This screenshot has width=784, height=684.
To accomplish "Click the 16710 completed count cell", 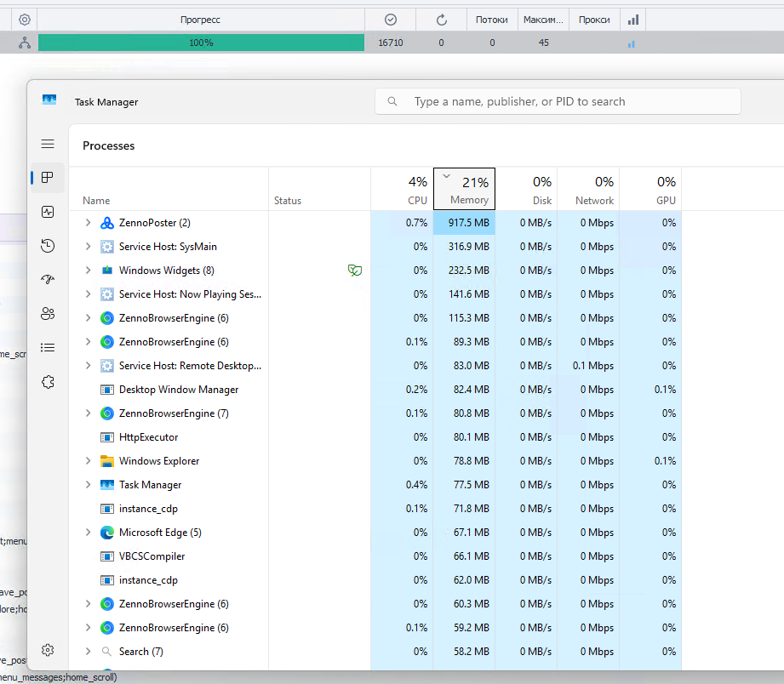I will click(x=391, y=43).
